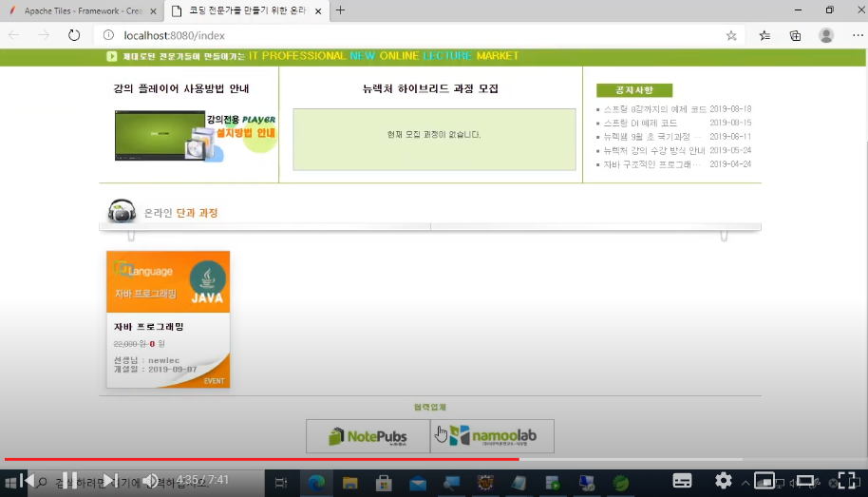868x497 pixels.
Task: Visit the namoolab partner logo
Action: tap(493, 436)
